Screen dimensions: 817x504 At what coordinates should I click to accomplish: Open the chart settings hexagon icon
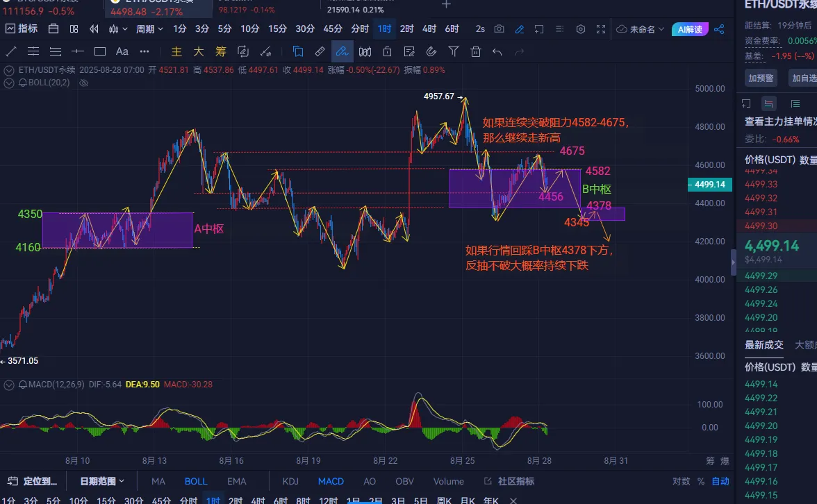click(581, 29)
